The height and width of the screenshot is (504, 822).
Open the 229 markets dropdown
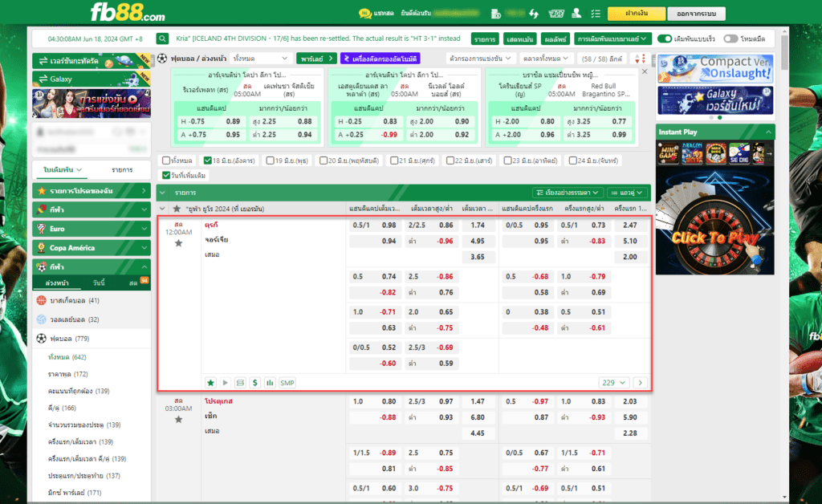(x=613, y=383)
